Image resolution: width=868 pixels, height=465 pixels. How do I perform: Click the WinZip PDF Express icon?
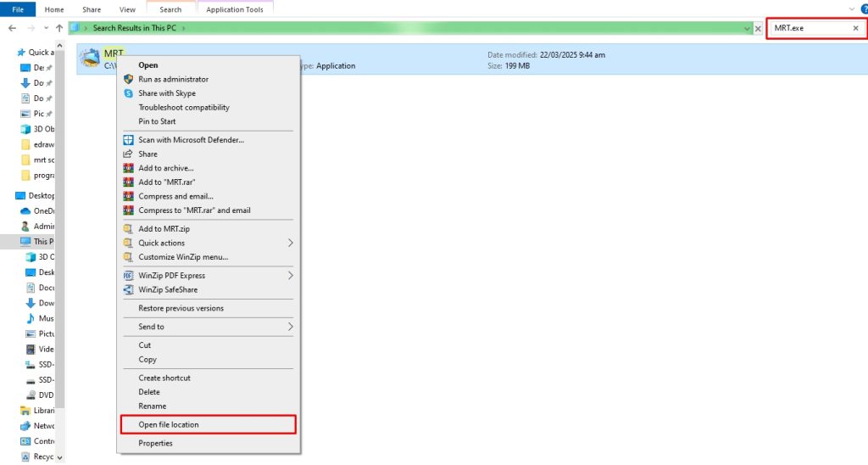[129, 276]
